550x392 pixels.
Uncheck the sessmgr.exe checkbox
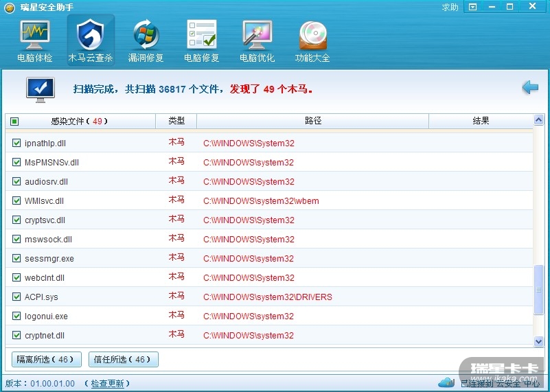click(16, 258)
